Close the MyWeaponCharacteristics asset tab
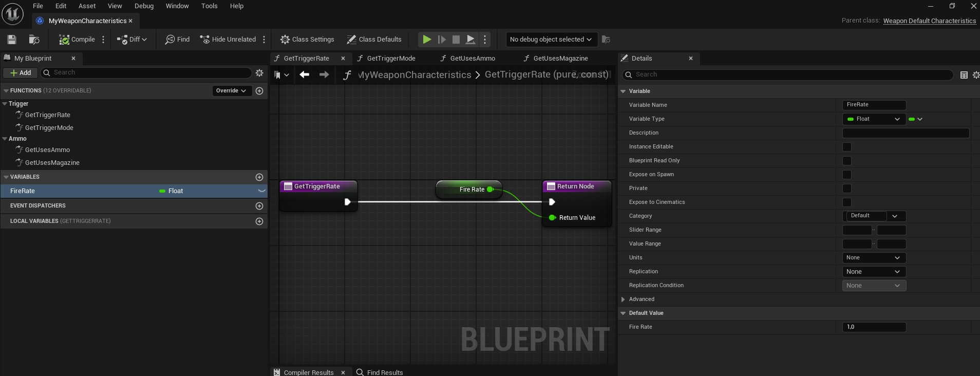The image size is (980, 376). [x=130, y=21]
